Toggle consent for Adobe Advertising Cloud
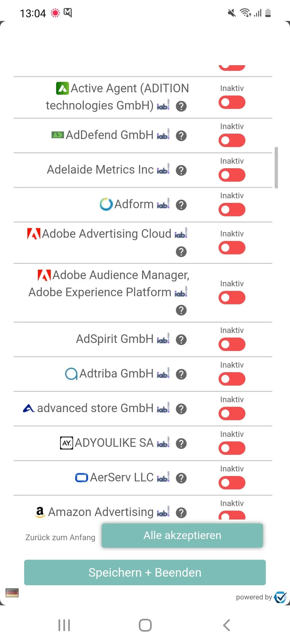The width and height of the screenshot is (290, 644). point(232,248)
